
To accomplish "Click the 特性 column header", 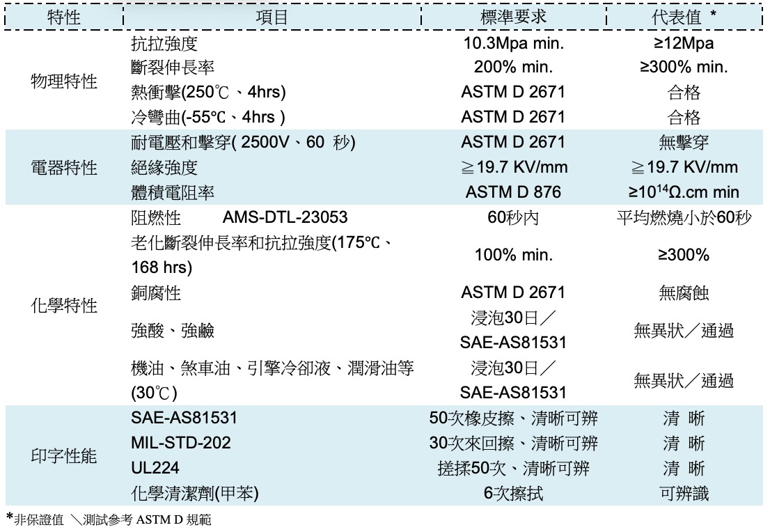I will [63, 18].
